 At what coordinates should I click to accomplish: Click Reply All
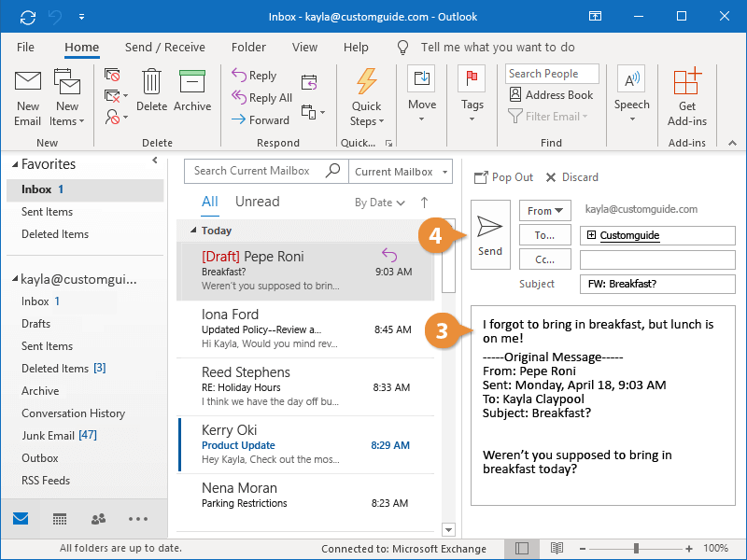coord(262,98)
